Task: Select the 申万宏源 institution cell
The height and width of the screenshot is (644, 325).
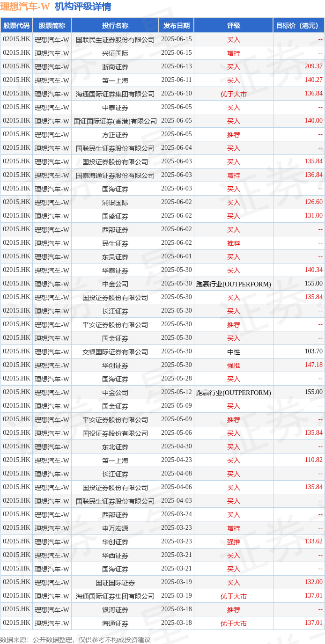Action: click(x=115, y=528)
